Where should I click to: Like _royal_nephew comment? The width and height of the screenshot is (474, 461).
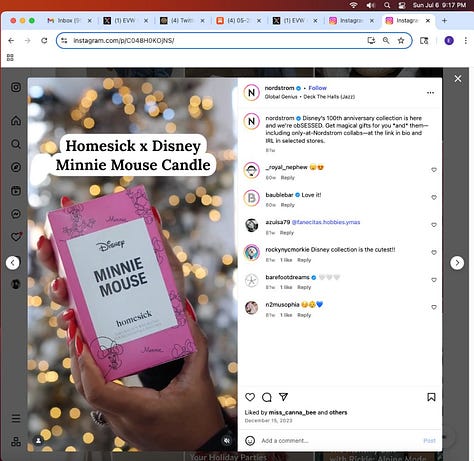coord(434,170)
